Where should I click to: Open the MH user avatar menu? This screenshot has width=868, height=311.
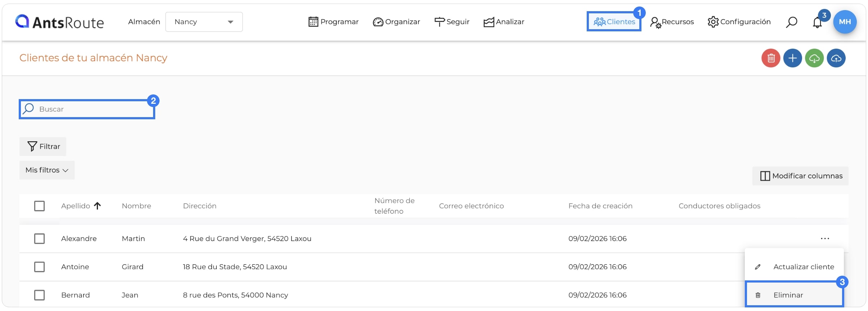tap(845, 22)
